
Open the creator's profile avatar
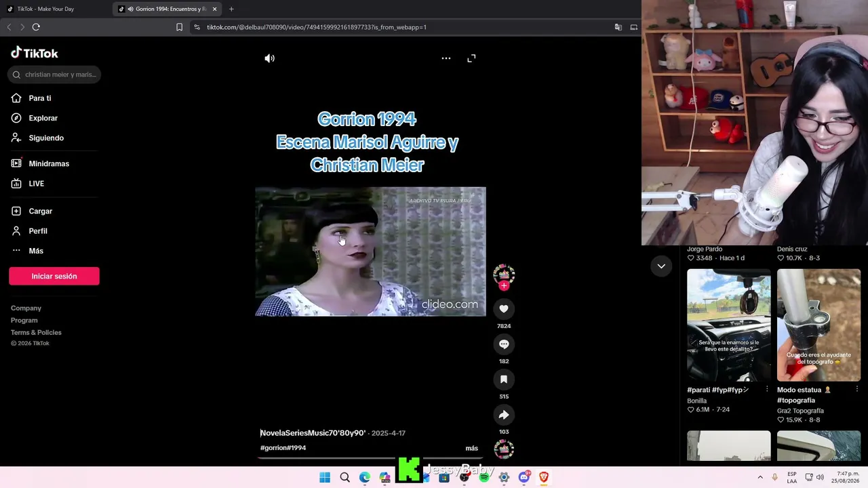tap(504, 273)
